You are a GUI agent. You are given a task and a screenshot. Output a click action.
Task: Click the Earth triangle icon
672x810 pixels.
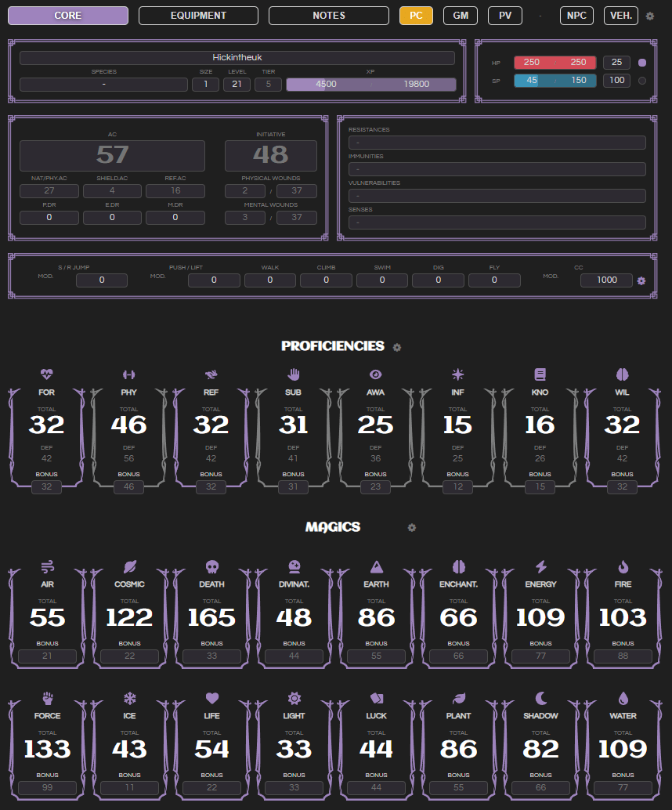click(x=376, y=566)
